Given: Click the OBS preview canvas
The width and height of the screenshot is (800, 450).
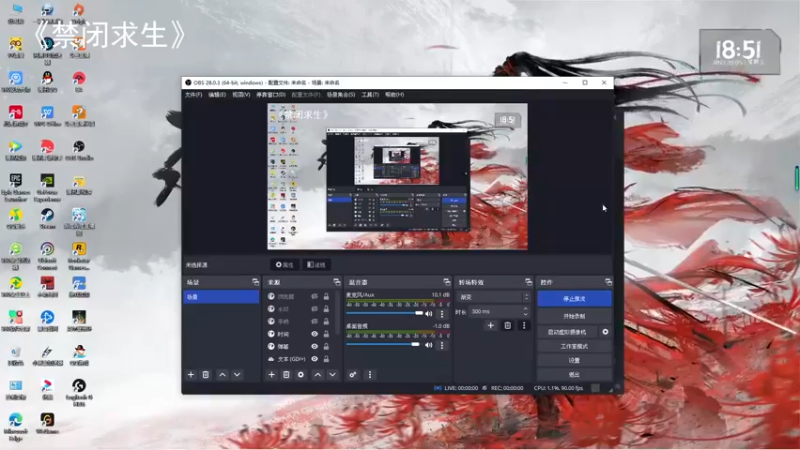Looking at the screenshot, I should pyautogui.click(x=397, y=177).
